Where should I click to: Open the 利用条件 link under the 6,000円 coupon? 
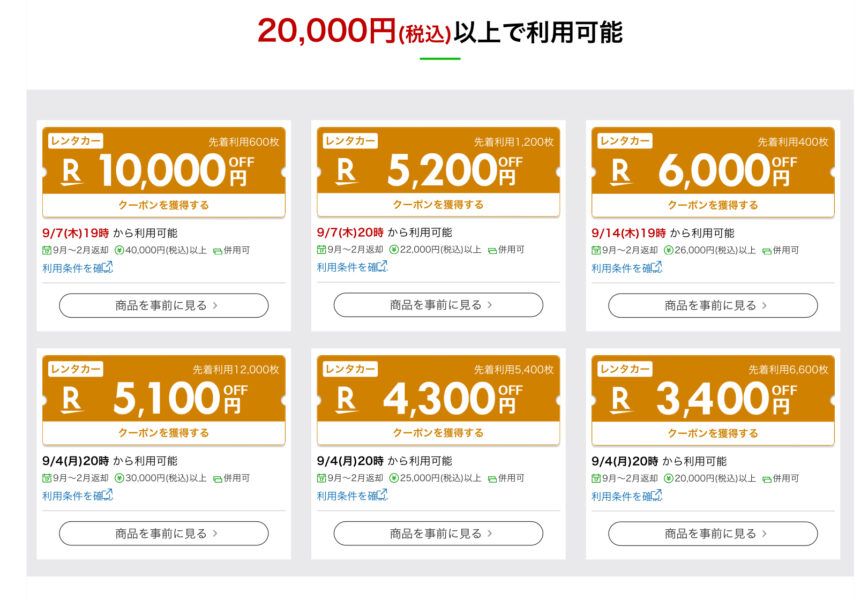pyautogui.click(x=627, y=268)
